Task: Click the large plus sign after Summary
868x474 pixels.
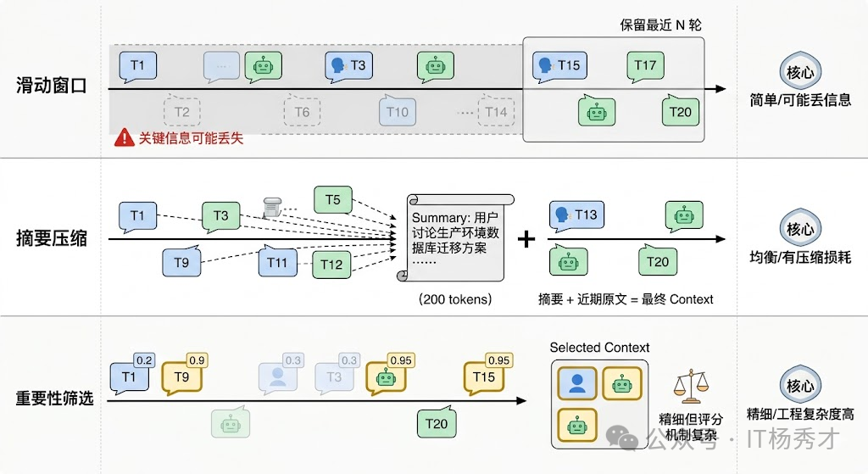Action: (526, 239)
